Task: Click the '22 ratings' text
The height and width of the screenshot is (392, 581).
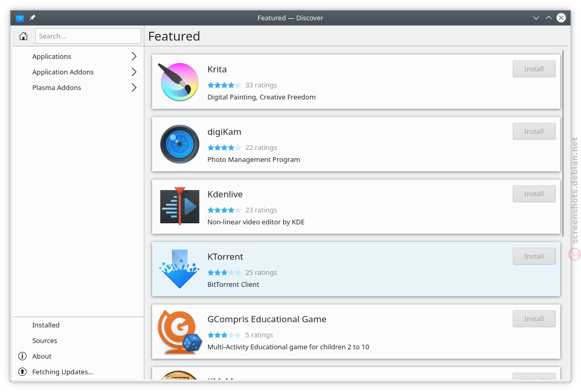Action: pos(261,148)
